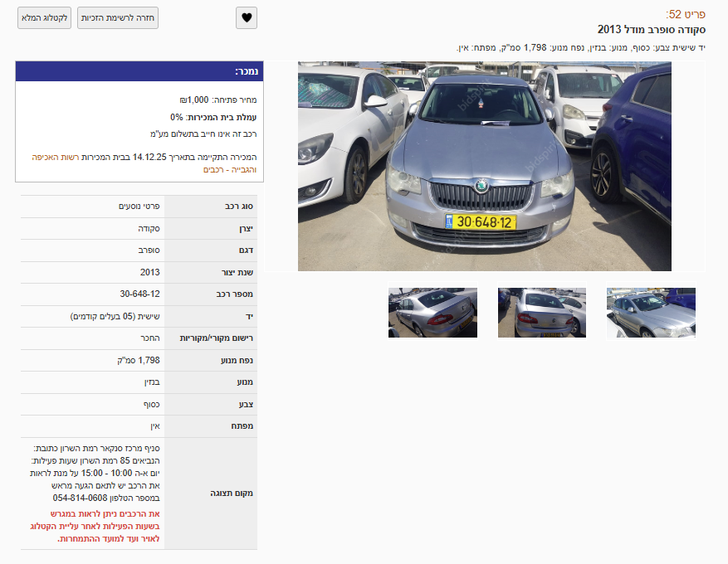Click the 'סוג רכב' row label
Screen dimensions: 728x564
239,207
